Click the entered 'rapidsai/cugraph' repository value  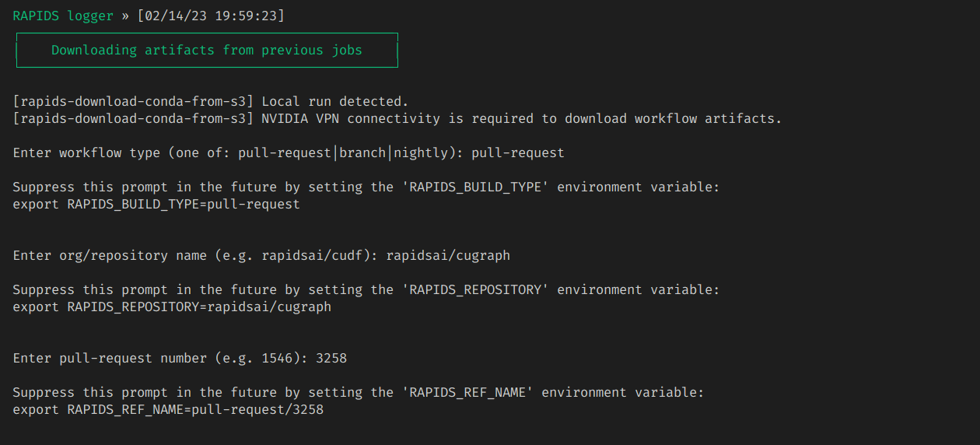[x=447, y=255]
